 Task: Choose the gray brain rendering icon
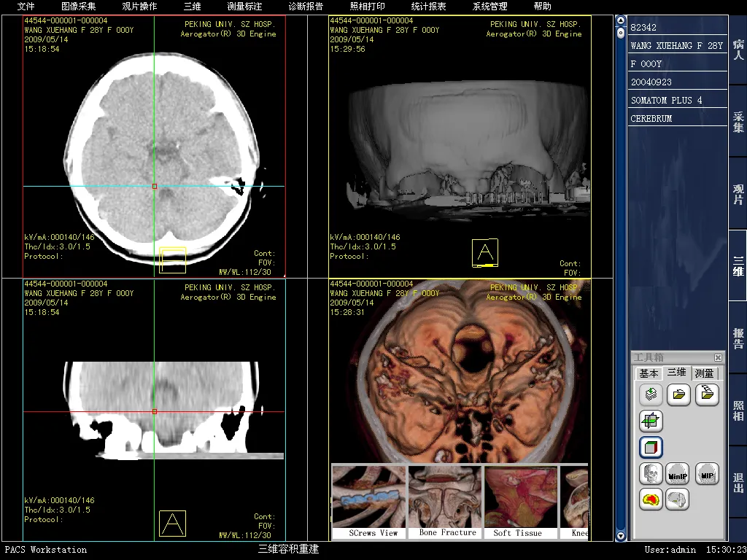pos(677,499)
